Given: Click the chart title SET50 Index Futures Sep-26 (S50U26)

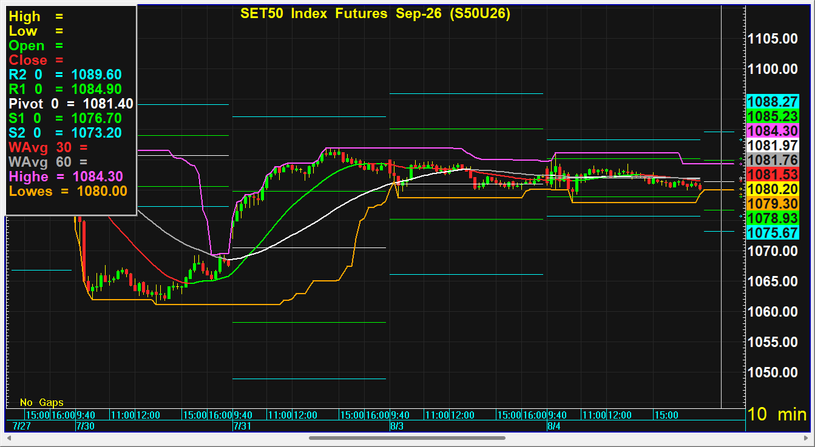Looking at the screenshot, I should pyautogui.click(x=375, y=14).
